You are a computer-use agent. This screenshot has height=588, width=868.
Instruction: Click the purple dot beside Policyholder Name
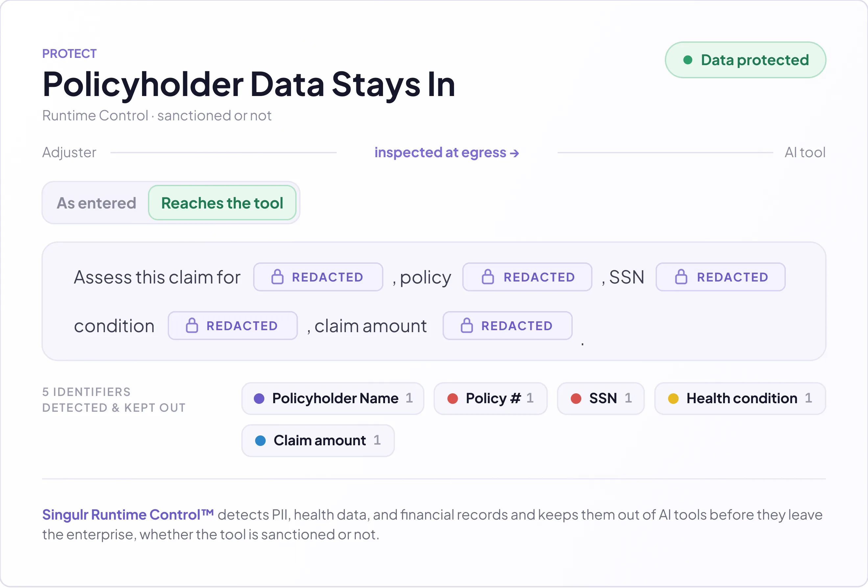(259, 399)
